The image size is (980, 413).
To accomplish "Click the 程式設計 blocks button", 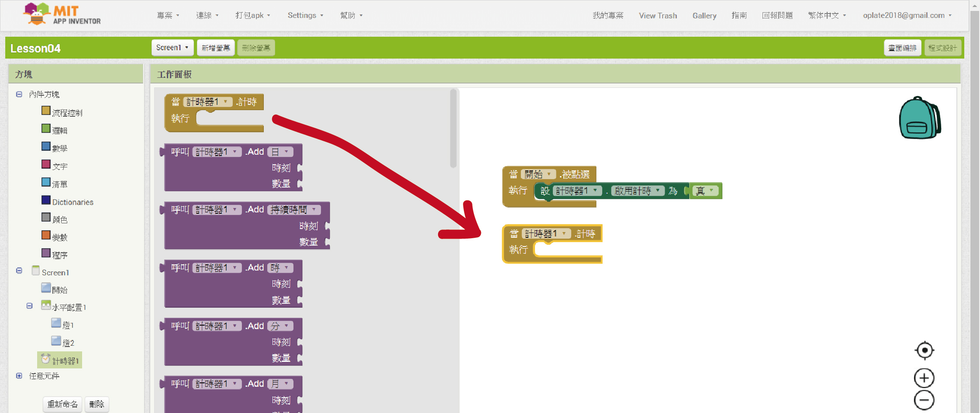I will (x=942, y=48).
